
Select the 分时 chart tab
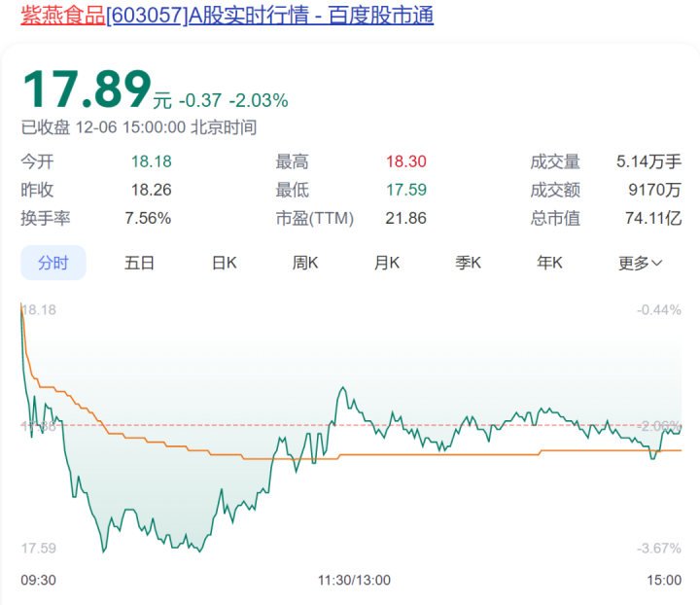tap(53, 263)
